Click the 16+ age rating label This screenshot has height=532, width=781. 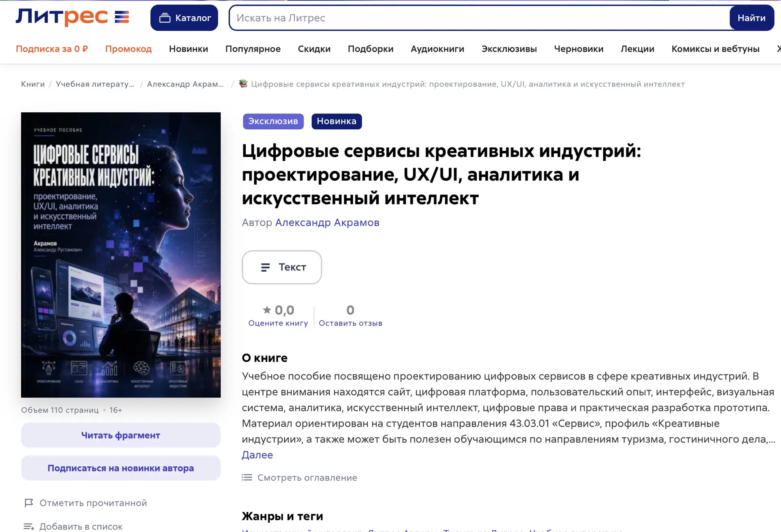click(116, 410)
